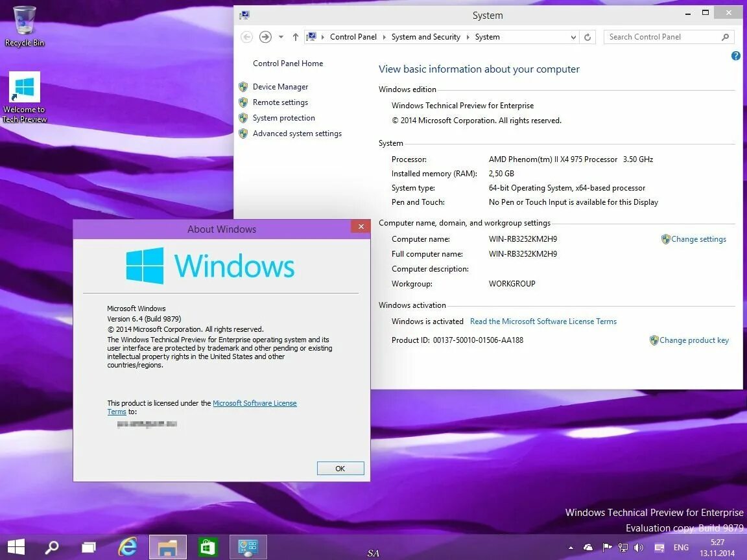Select the System Control Panel taskbar button

pos(248,546)
